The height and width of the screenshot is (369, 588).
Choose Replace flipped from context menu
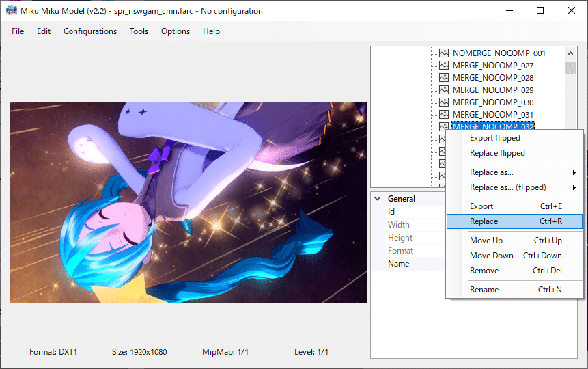pos(514,153)
